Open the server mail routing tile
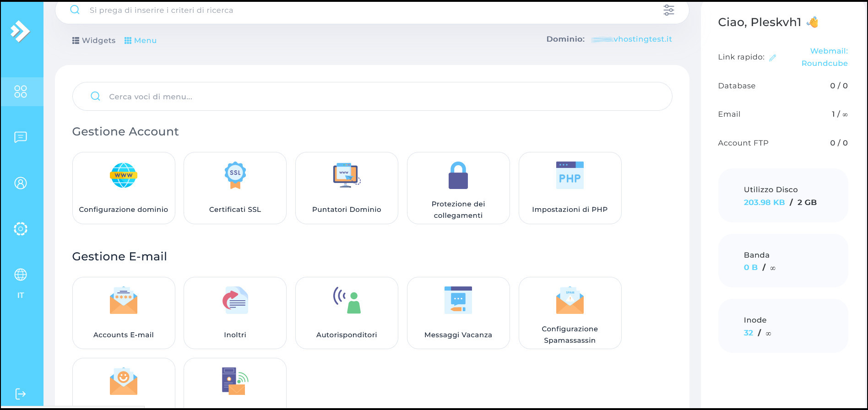Image resolution: width=868 pixels, height=410 pixels. tap(235, 383)
